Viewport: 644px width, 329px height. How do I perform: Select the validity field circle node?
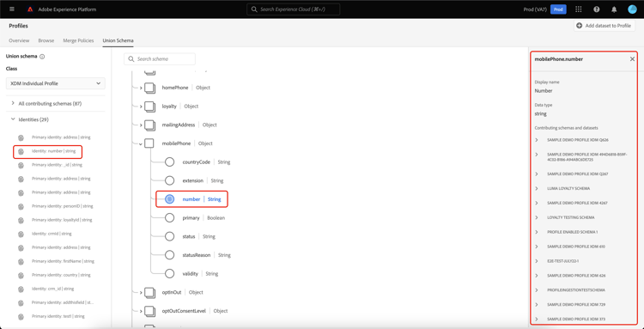click(x=170, y=273)
